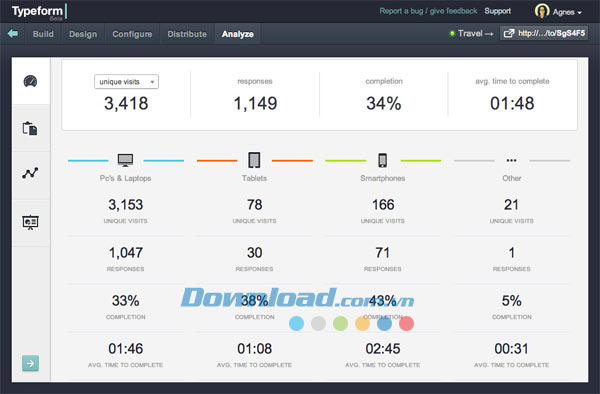The image size is (600, 394).
Task: Open the Travel form switcher
Action: tap(471, 34)
